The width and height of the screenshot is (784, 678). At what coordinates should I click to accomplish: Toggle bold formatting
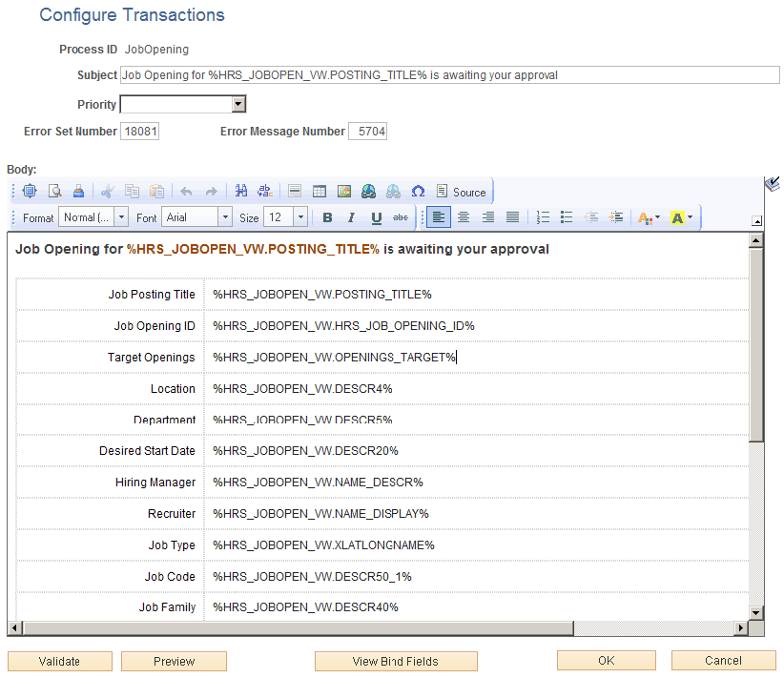point(327,216)
